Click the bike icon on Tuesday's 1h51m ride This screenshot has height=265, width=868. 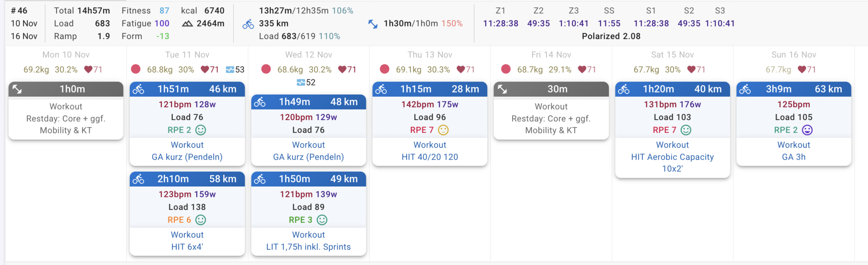138,89
